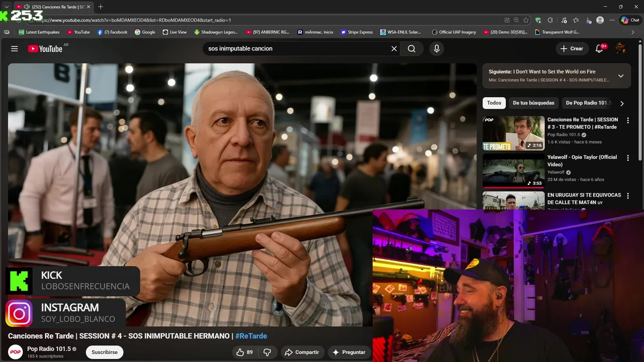Open the Pop Radio 101.5 channel avatar
The width and height of the screenshot is (644, 362).
(x=16, y=352)
